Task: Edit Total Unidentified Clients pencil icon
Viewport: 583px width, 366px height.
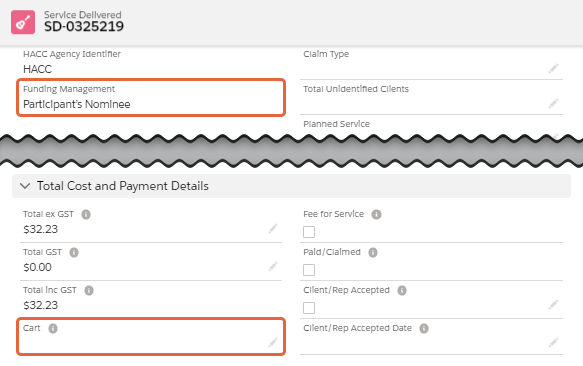Action: click(x=553, y=103)
